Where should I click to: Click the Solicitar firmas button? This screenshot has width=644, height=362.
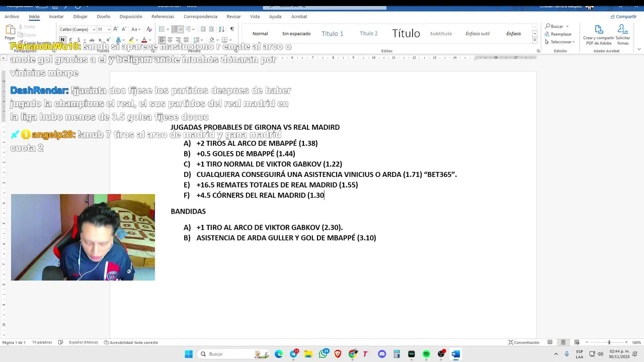pos(623,35)
